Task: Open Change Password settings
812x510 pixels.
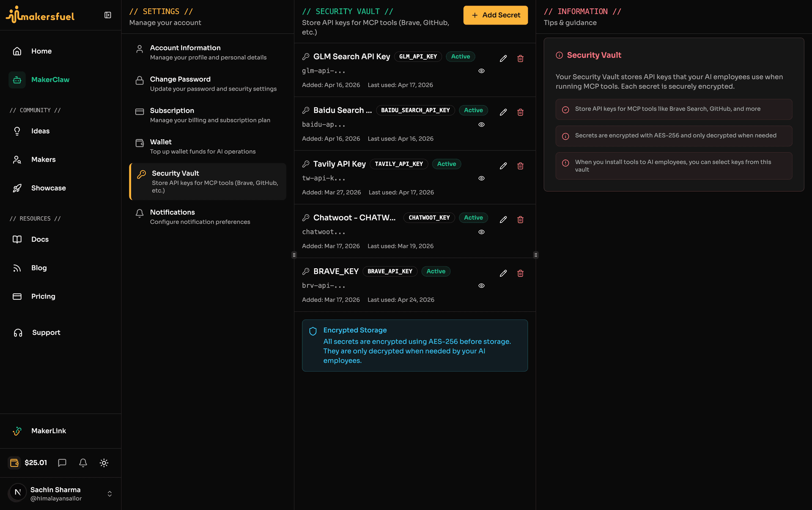Action: (208, 83)
